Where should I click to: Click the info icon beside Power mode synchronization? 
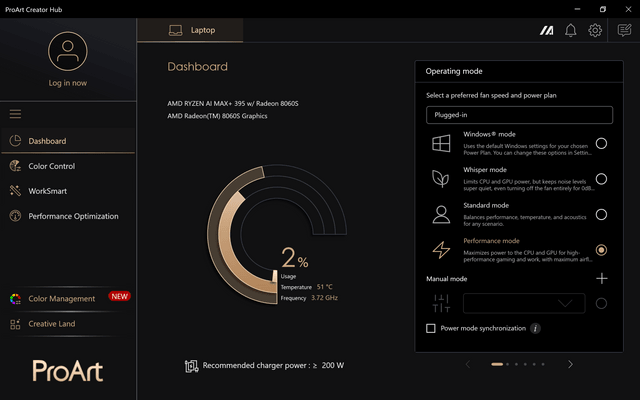(535, 328)
